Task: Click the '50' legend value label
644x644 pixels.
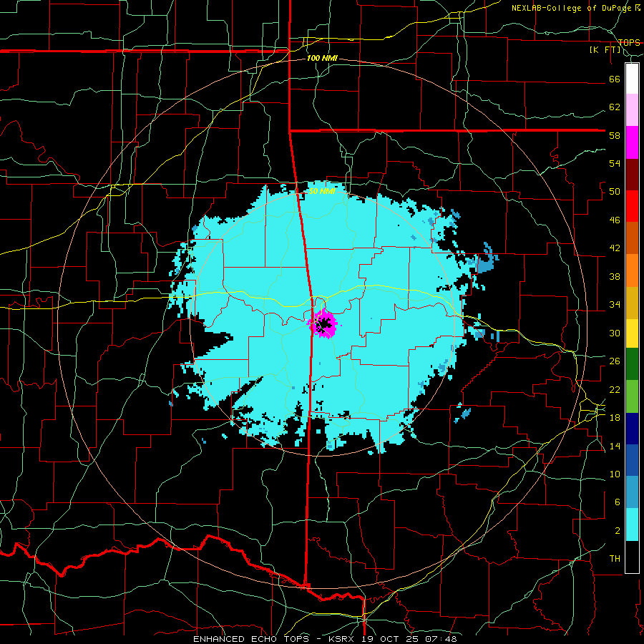Action: [x=615, y=192]
